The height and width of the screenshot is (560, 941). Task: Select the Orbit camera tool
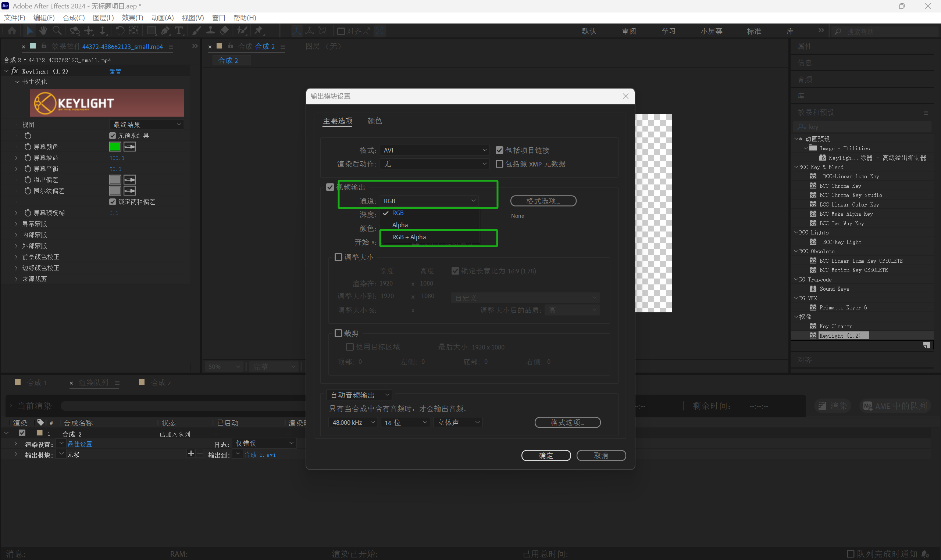(74, 31)
